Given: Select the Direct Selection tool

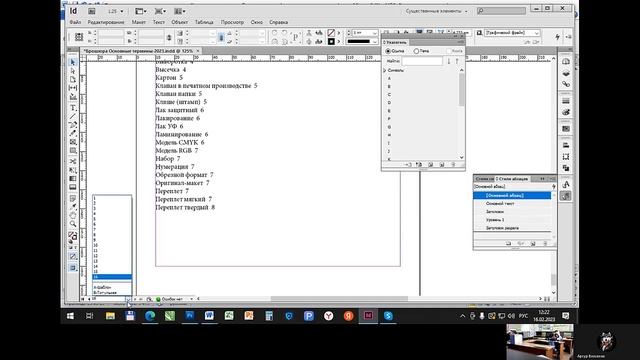Looking at the screenshot, I should tap(73, 71).
